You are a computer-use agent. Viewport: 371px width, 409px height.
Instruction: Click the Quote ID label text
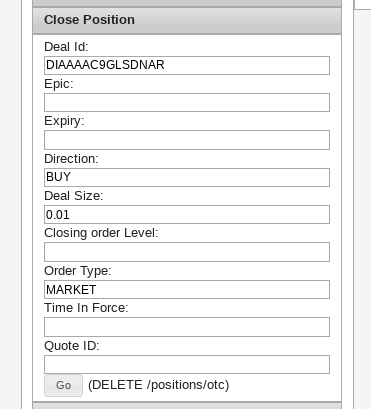tap(72, 346)
